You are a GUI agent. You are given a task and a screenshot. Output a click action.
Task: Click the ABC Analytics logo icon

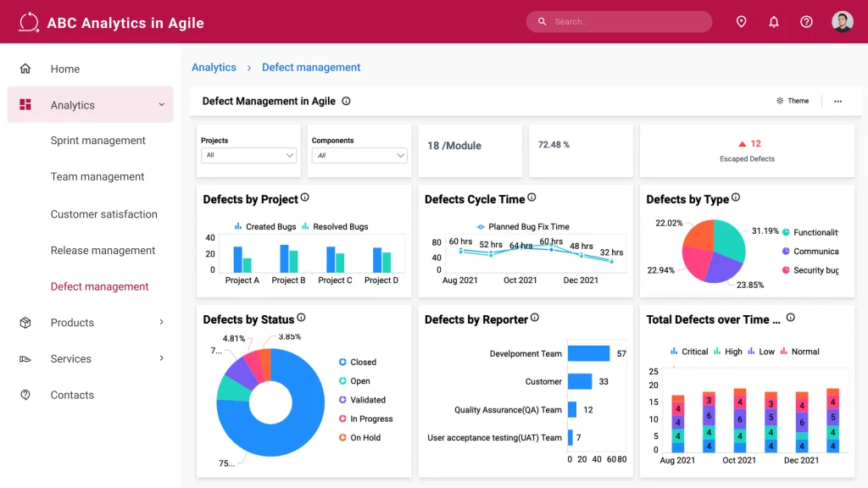[x=28, y=22]
